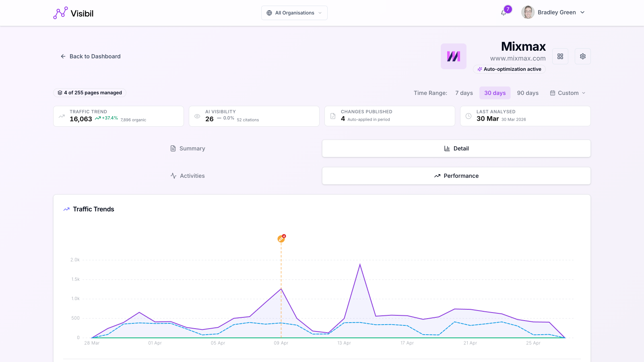Select the 7 days time range

pos(464,93)
